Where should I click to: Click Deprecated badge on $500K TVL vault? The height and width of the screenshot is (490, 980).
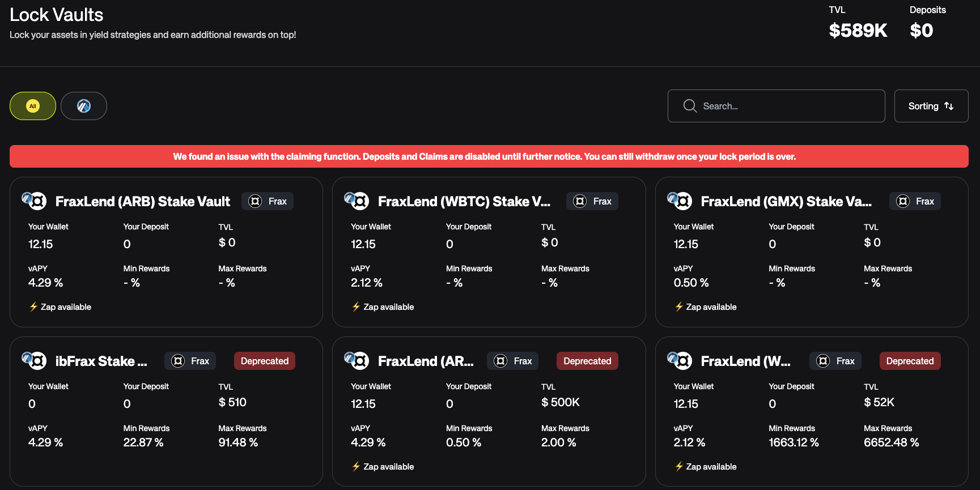587,361
